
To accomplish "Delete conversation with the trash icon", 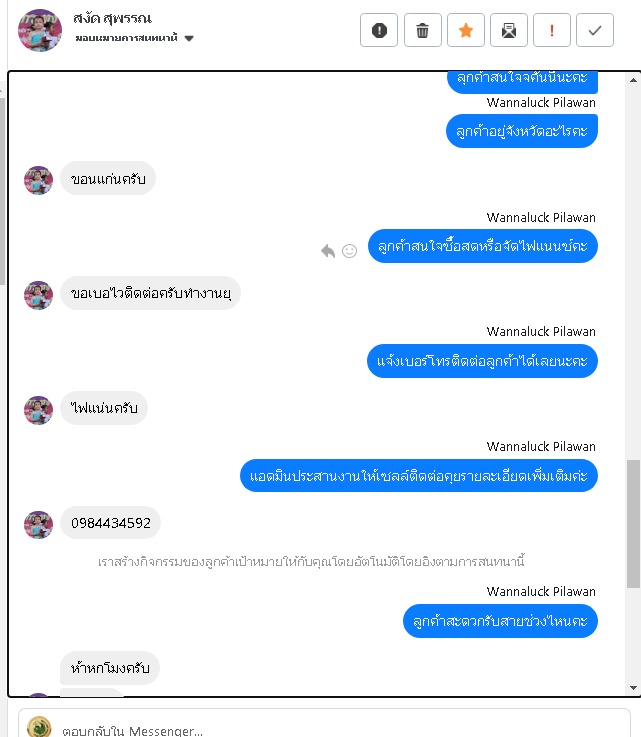I will pyautogui.click(x=422, y=31).
